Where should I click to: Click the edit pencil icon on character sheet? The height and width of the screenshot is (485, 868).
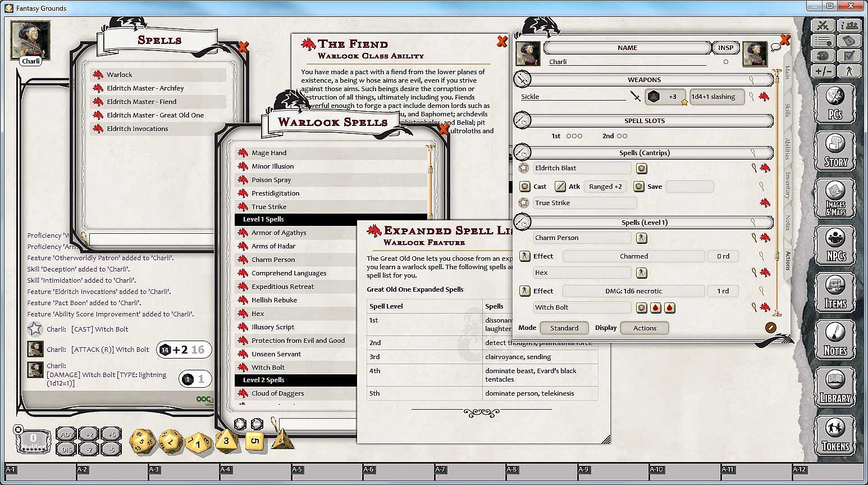click(x=770, y=328)
